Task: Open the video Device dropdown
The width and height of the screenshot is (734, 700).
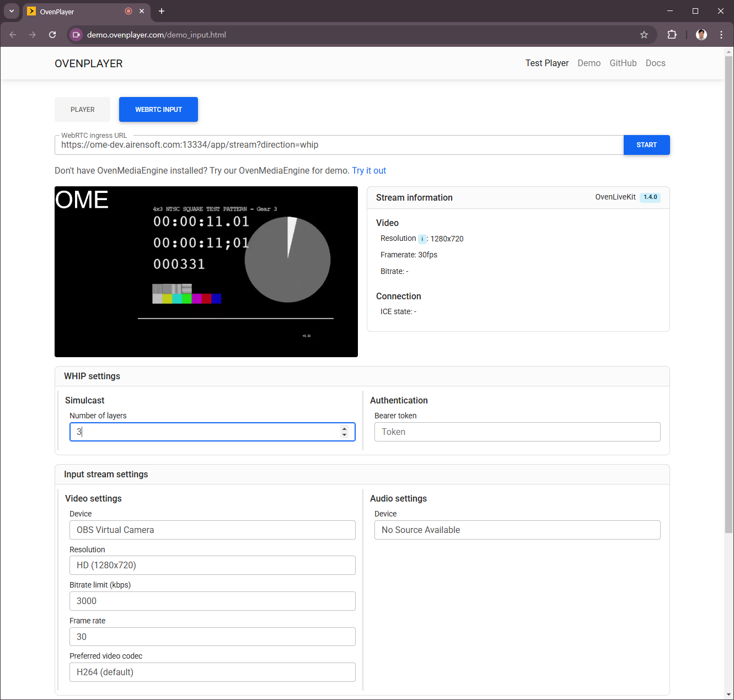Action: pos(212,530)
